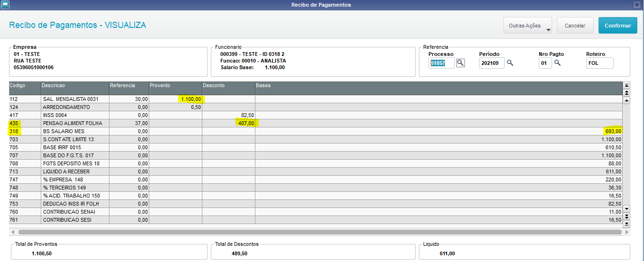Page up using double-arrow scroll button
The height and width of the screenshot is (261, 644).
(x=626, y=92)
